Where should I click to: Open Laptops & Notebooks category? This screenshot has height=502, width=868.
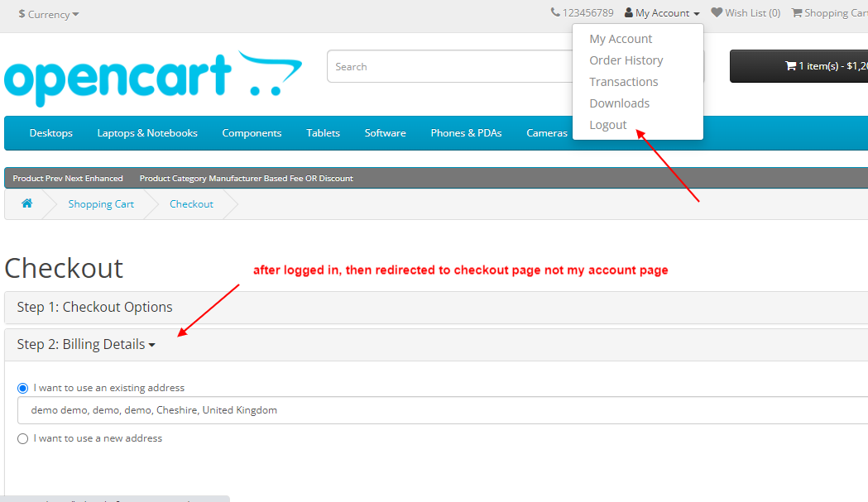147,133
